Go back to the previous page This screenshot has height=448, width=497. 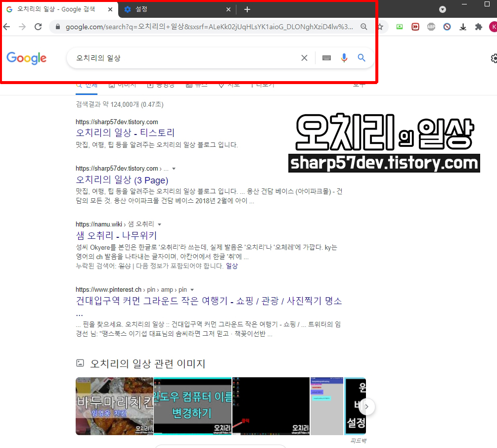pos(6,27)
